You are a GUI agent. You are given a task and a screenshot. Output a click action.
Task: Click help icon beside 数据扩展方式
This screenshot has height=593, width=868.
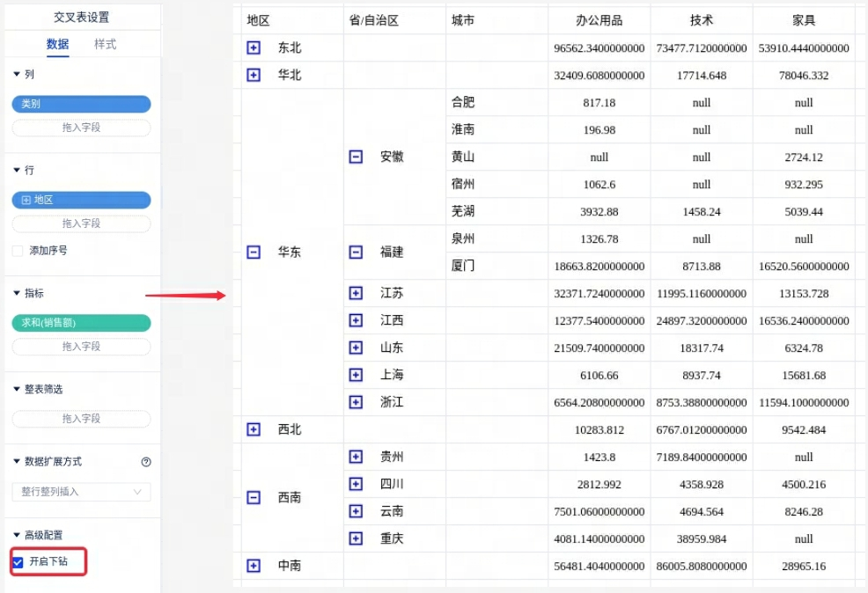click(x=146, y=462)
